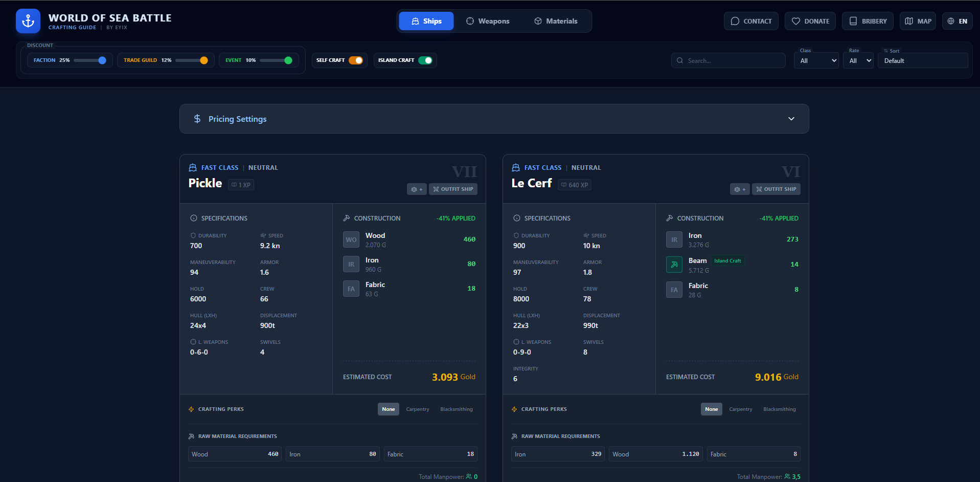Select Carpentry perk for Pickle
This screenshot has width=980, height=482.
[x=418, y=409]
